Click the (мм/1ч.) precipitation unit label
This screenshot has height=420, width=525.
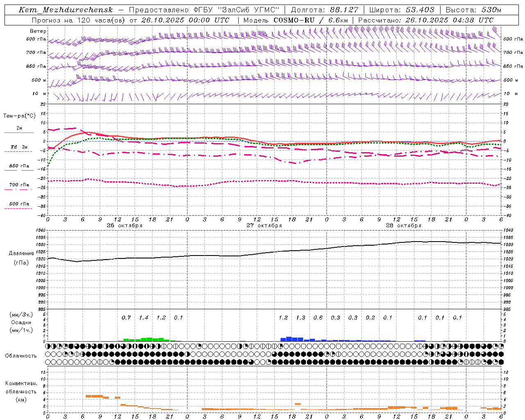point(21,330)
